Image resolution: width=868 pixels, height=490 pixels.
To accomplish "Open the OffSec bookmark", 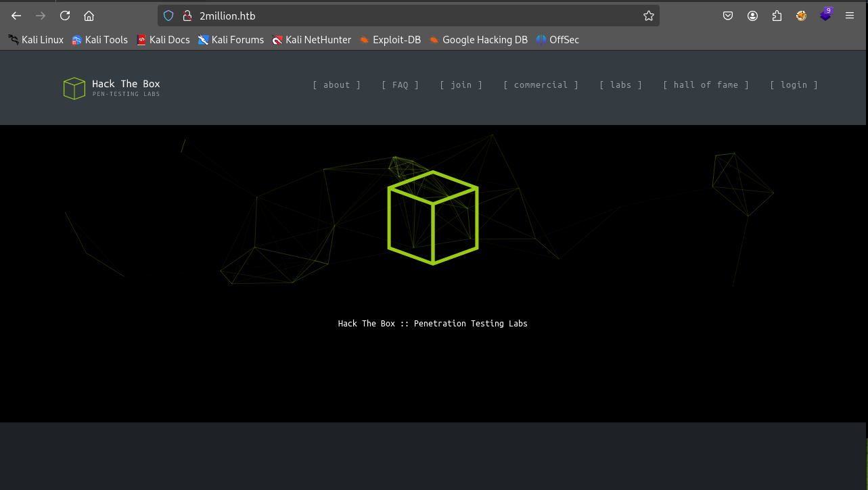I will tap(557, 40).
